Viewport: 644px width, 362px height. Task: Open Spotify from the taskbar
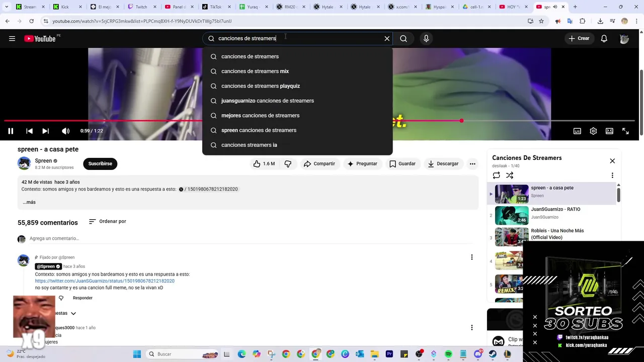(448, 354)
